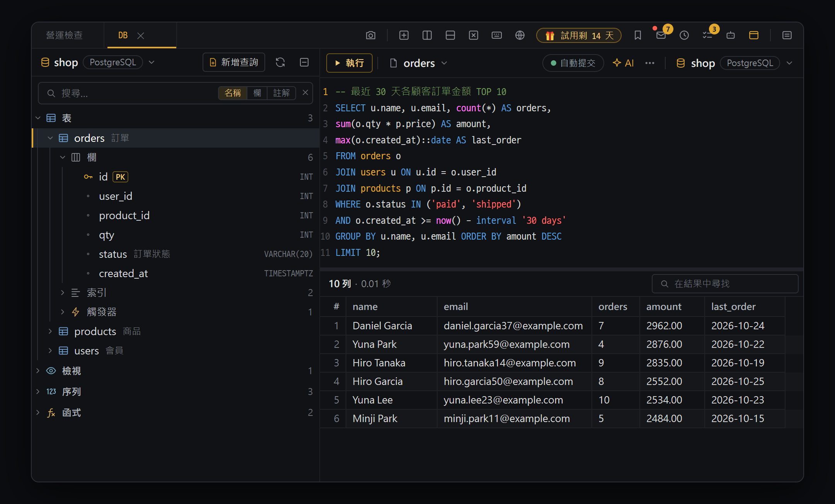Click the camera screenshot icon
The height and width of the screenshot is (504, 835).
[370, 36]
